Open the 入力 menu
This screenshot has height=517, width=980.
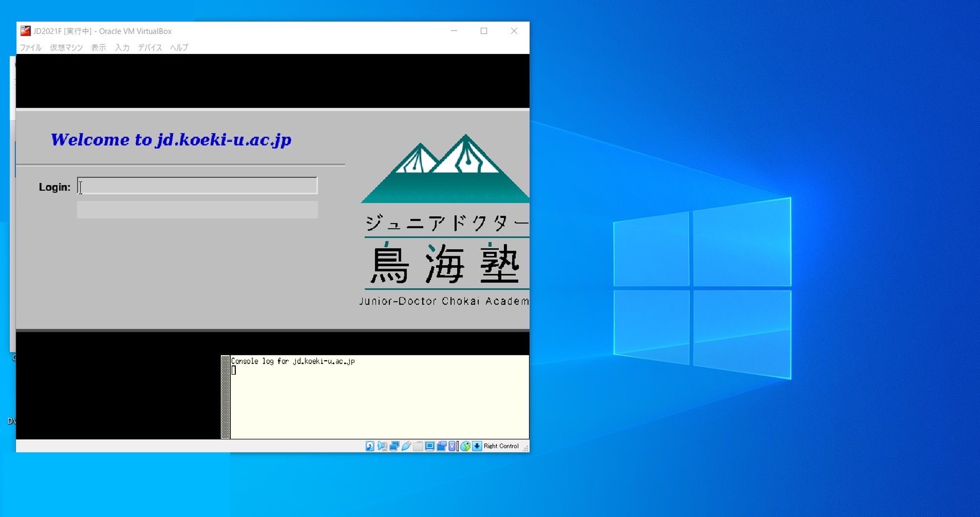[x=122, y=48]
